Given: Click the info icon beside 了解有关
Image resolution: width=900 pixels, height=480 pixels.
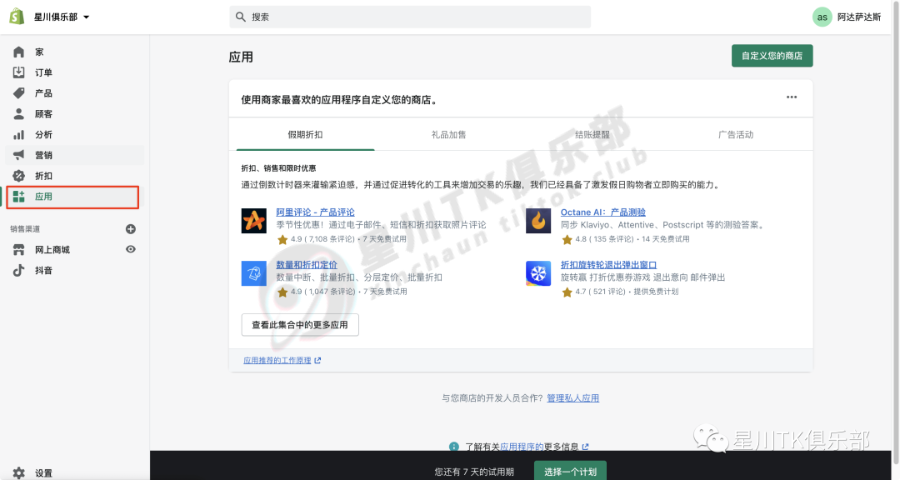Looking at the screenshot, I should (454, 447).
